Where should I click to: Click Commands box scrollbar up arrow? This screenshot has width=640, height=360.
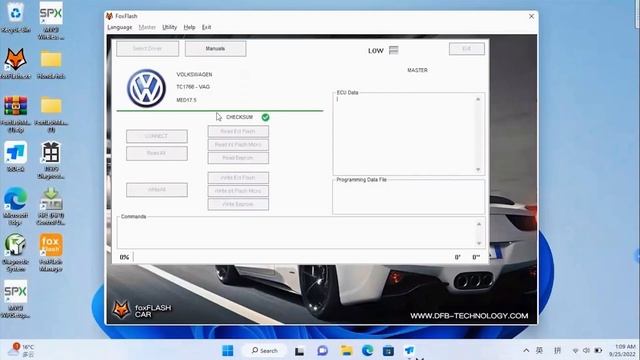[x=479, y=224]
